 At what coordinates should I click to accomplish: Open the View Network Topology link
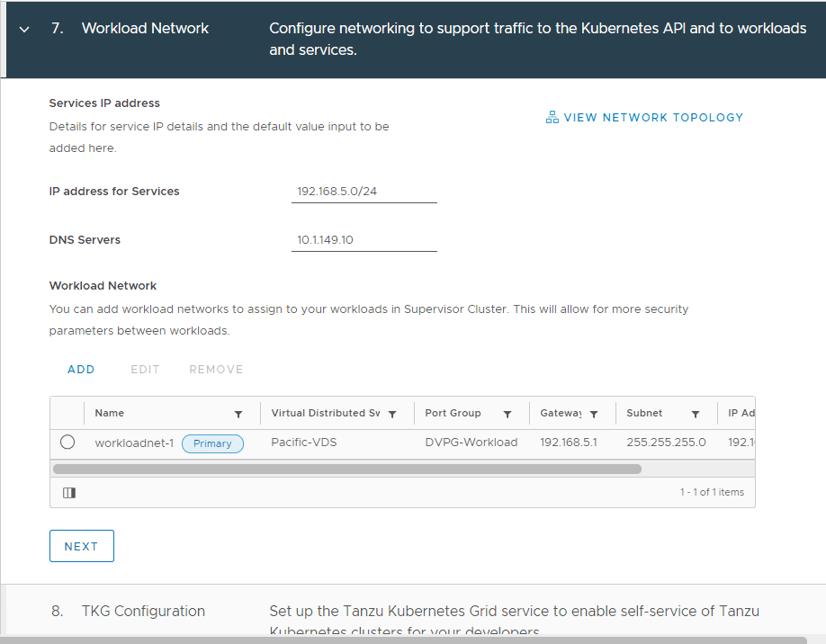coord(654,117)
